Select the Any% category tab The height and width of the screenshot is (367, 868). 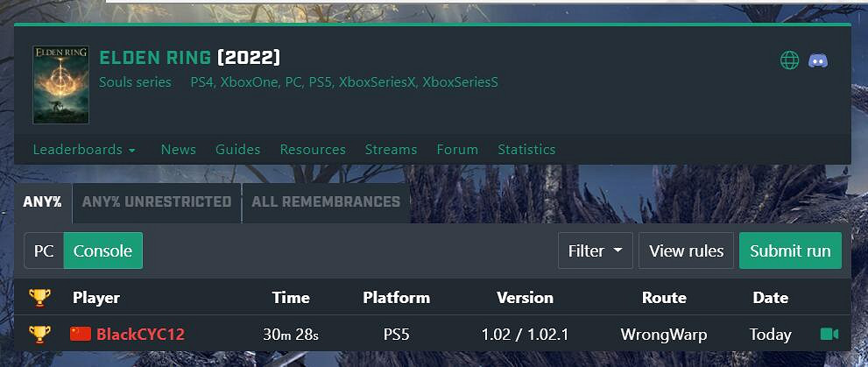click(42, 201)
